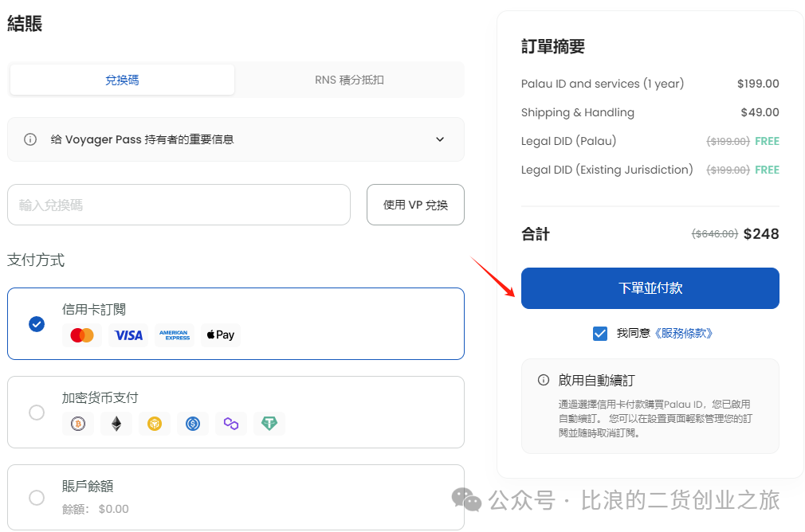Select the Binance Coin icon

pyautogui.click(x=154, y=424)
